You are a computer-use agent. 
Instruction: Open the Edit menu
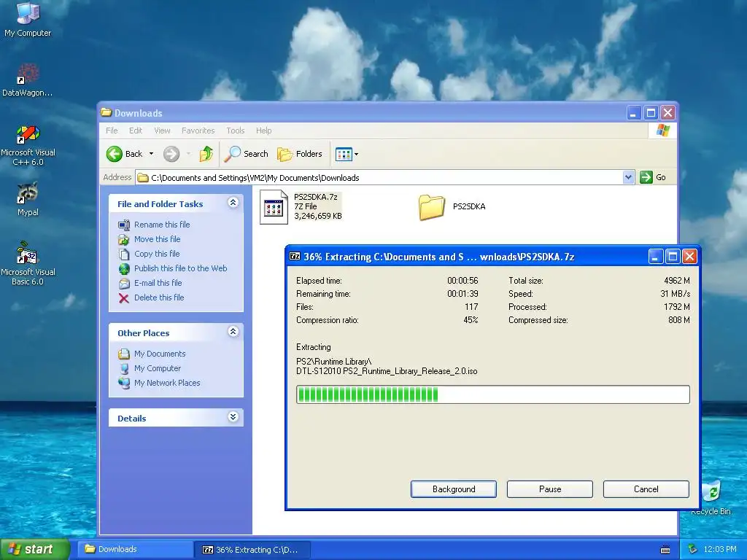pos(135,131)
